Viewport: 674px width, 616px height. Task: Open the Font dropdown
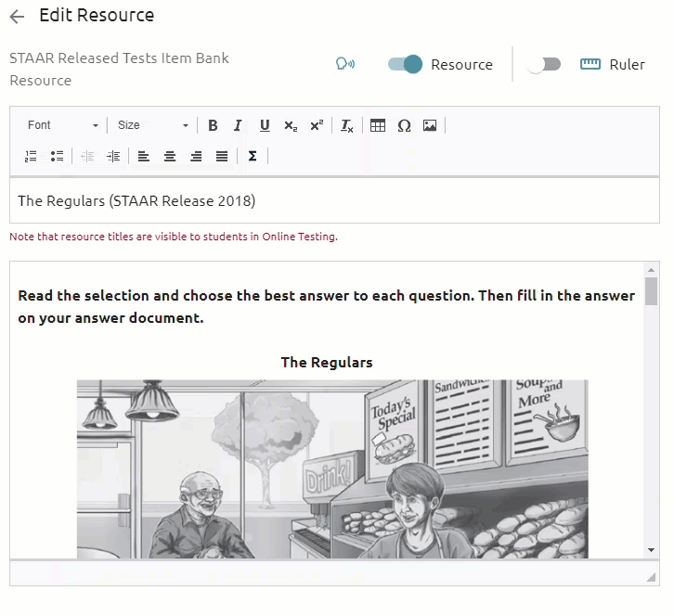[x=63, y=125]
